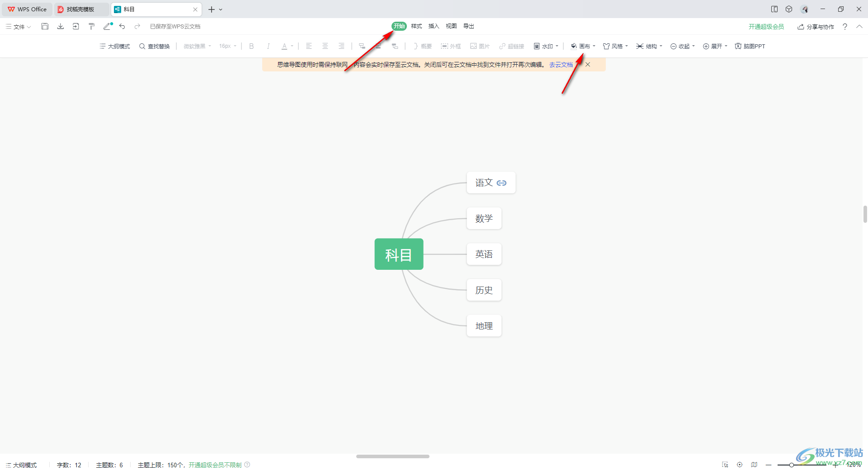Screen dimensions: 868x470
Task: Click the download icon beside save
Action: [60, 26]
